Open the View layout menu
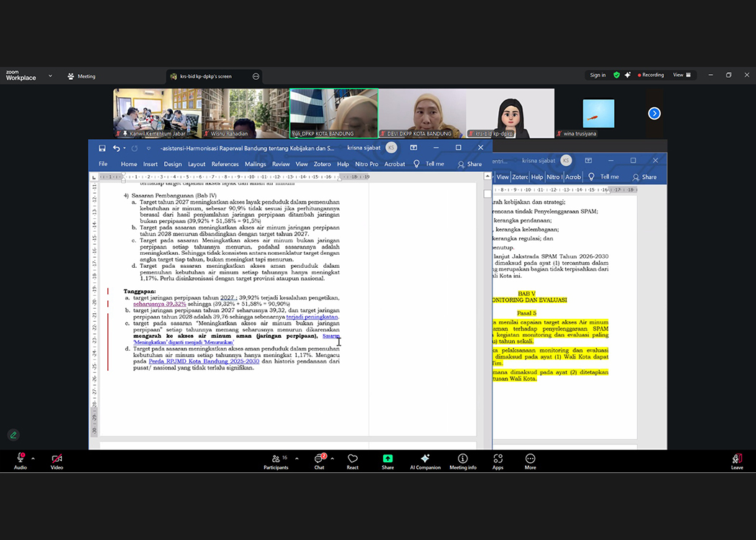Image resolution: width=756 pixels, height=540 pixels. (x=681, y=75)
